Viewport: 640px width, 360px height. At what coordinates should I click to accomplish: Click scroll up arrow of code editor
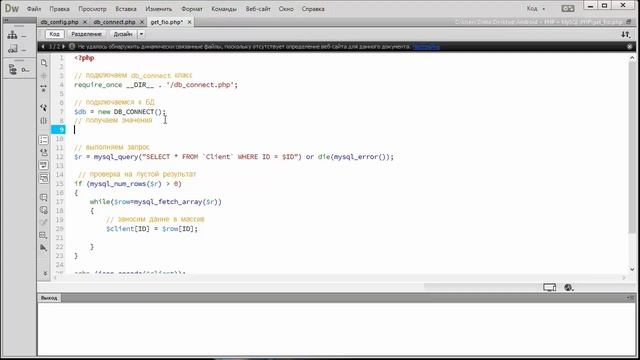coord(632,58)
